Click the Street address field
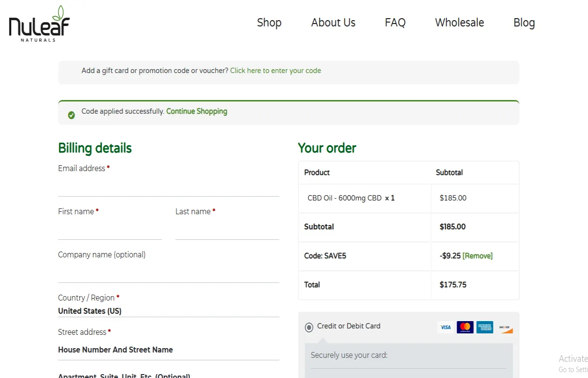 pyautogui.click(x=169, y=350)
